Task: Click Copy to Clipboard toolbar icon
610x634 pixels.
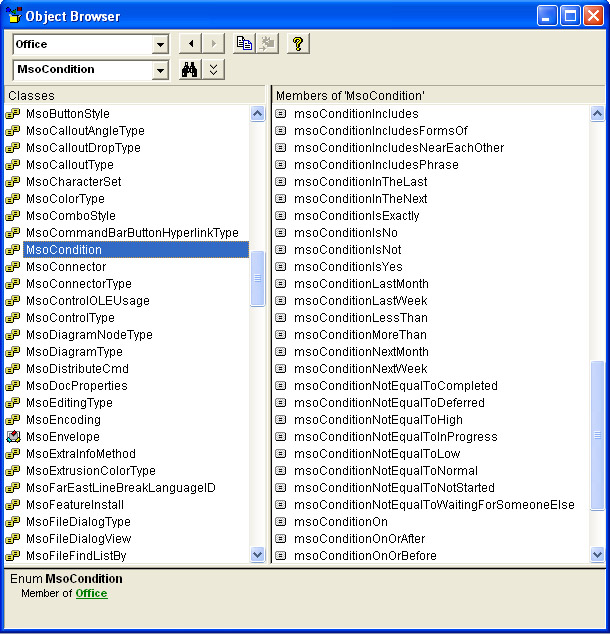Action: click(x=244, y=44)
